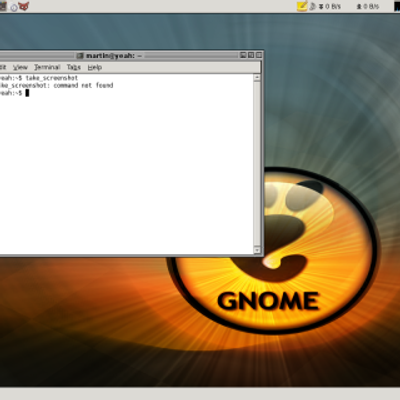Click at the terminal prompt cursor
Image resolution: width=400 pixels, height=400 pixels.
(27, 93)
